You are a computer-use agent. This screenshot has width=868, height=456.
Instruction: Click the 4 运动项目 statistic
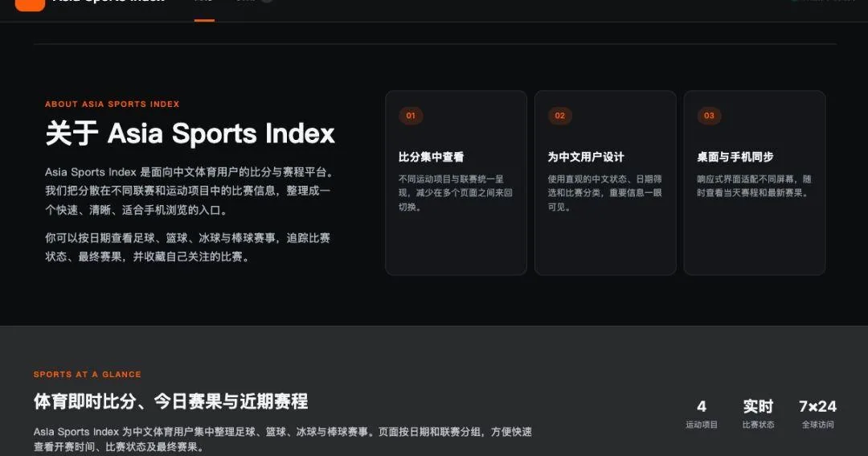702,414
